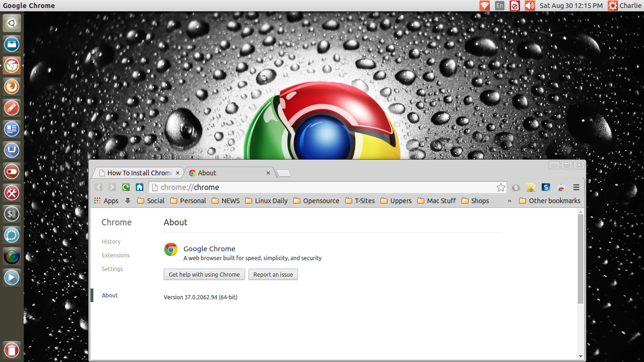The height and width of the screenshot is (362, 644).
Task: Launch Firefox from the dock
Action: [12, 87]
